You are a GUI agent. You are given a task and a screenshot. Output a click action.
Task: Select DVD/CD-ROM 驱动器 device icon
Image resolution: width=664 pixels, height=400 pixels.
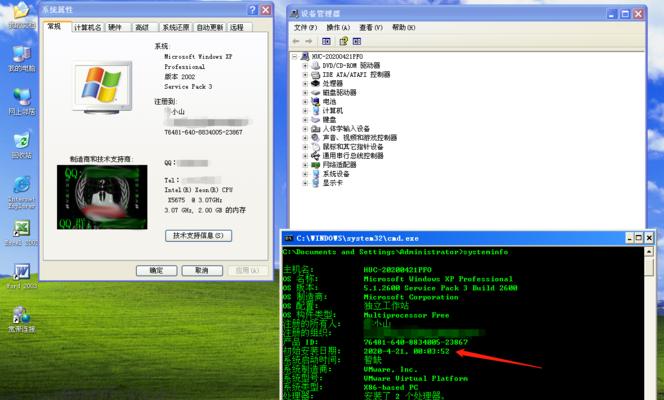[315, 65]
